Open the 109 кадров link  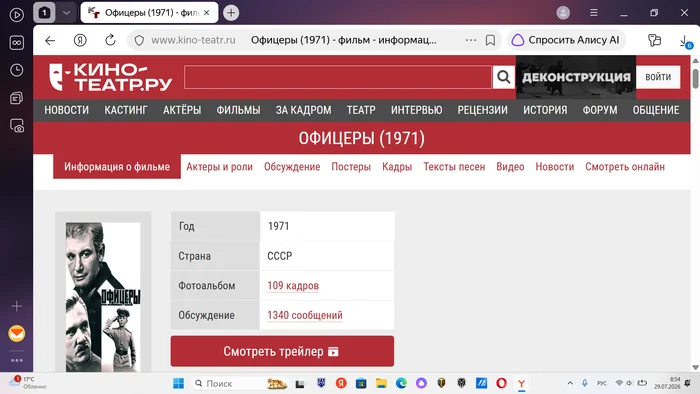pos(293,286)
